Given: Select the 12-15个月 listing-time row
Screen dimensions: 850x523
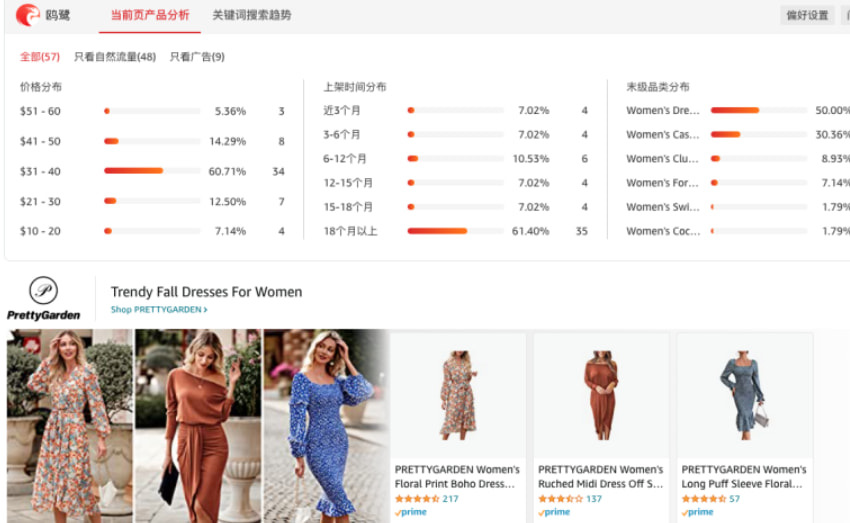Looking at the screenshot, I should point(455,183).
